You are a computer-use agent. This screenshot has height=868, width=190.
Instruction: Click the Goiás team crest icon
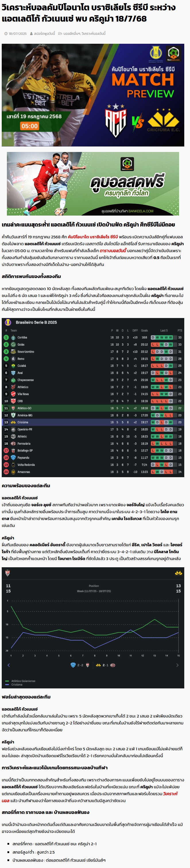point(13,344)
